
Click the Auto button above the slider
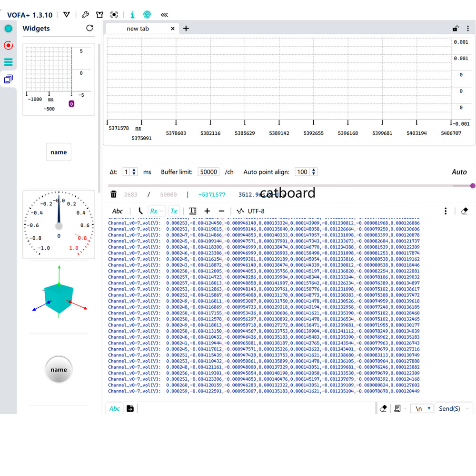click(459, 172)
